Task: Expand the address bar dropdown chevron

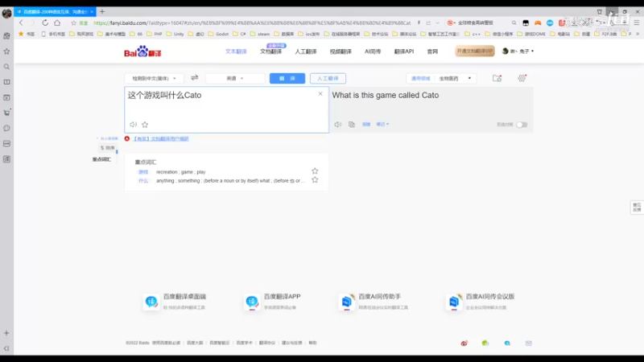Action: pos(437,23)
